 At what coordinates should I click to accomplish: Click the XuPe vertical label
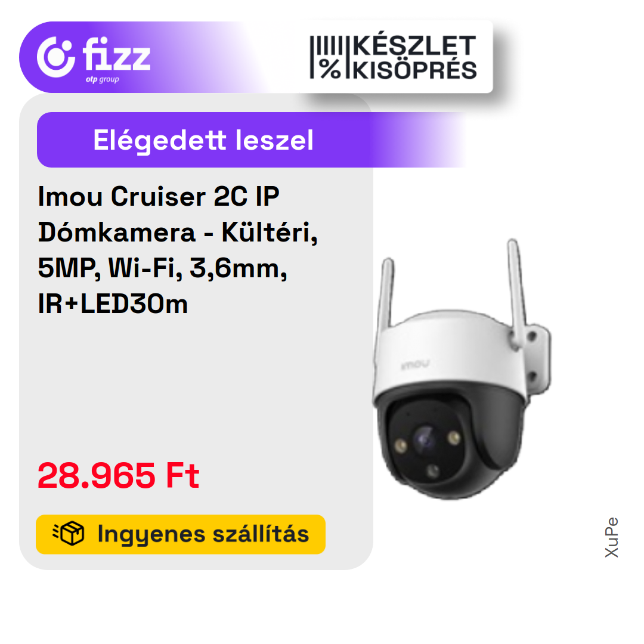[x=612, y=537]
